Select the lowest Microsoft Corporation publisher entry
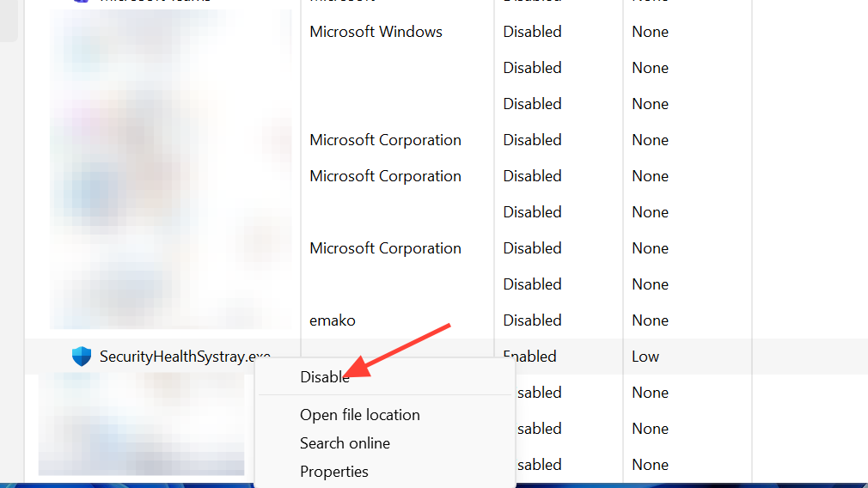 [385, 248]
